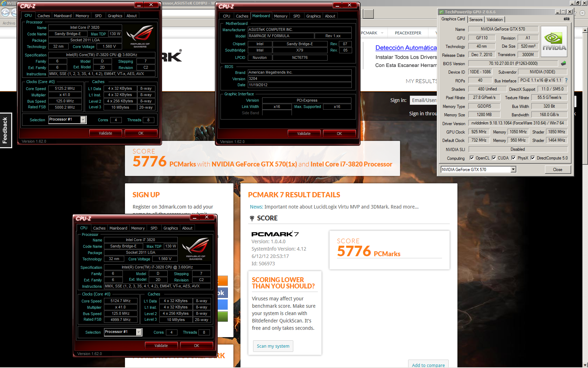588x368 pixels.
Task: Click the ROG logo in top-left CPU-Z window
Action: [140, 36]
